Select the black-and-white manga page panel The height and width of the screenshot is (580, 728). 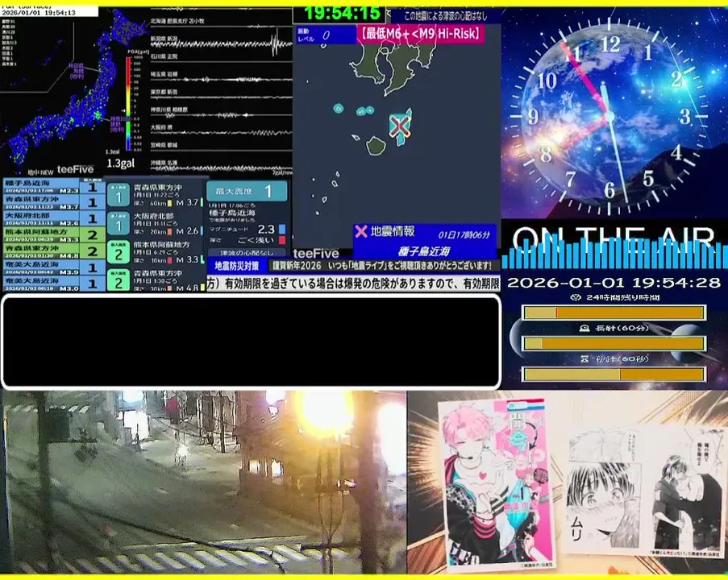coord(643,490)
